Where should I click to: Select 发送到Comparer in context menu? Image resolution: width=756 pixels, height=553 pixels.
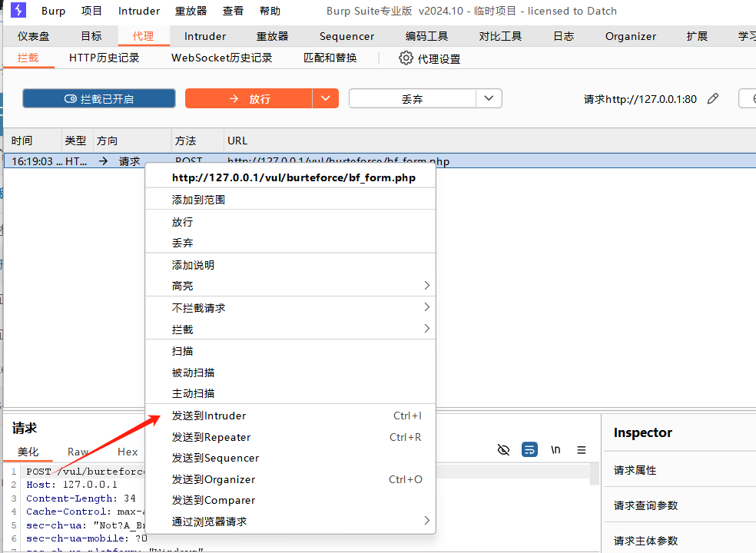coord(290,501)
